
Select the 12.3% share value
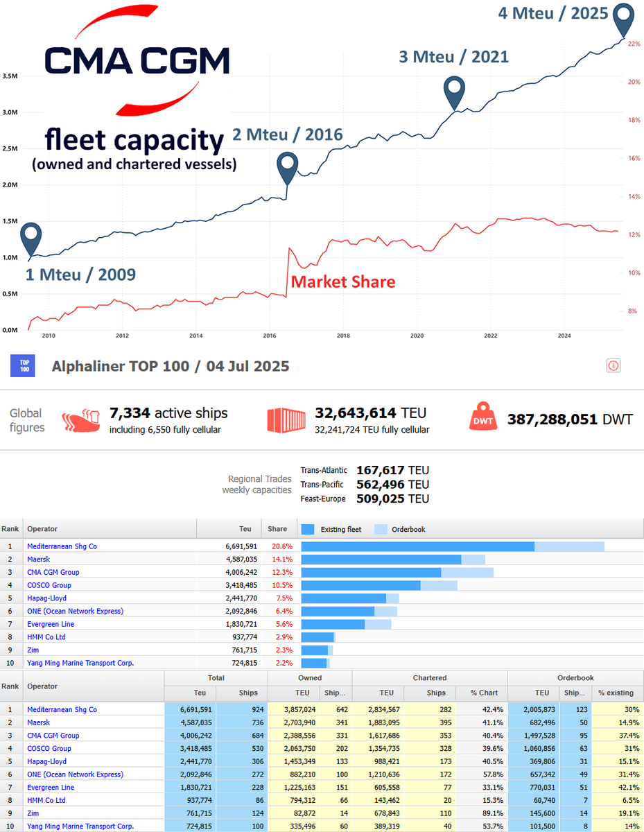click(x=282, y=572)
